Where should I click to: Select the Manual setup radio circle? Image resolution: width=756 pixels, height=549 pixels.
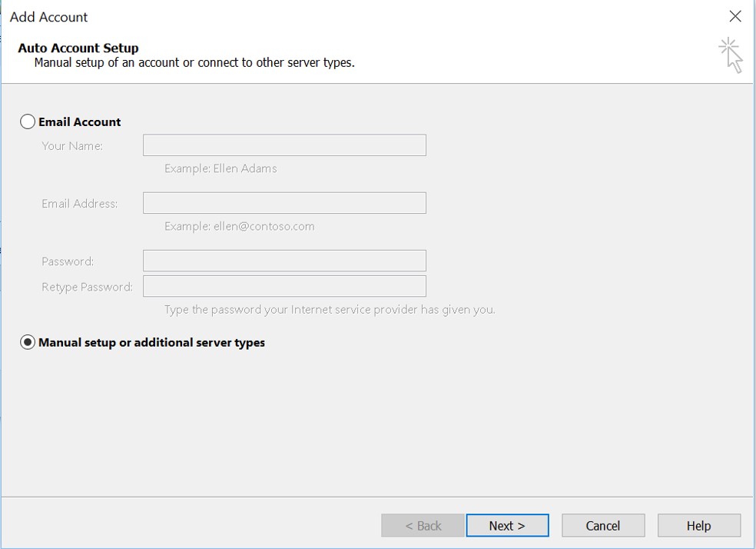click(28, 342)
